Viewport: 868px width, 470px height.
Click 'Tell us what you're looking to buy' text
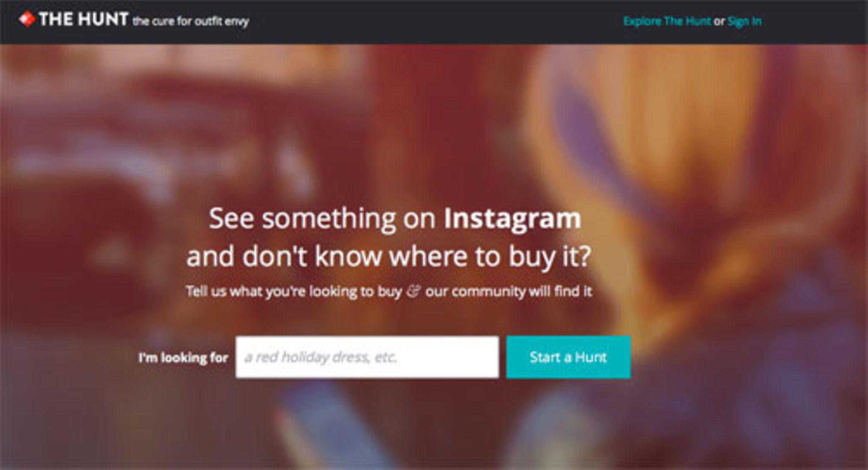click(294, 291)
